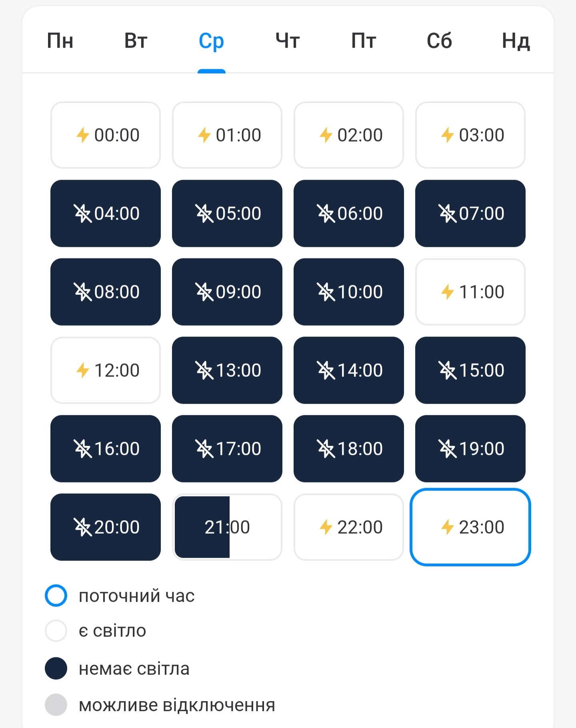Tap the half-filled 21:00 time slot
The height and width of the screenshot is (728, 576).
[227, 527]
